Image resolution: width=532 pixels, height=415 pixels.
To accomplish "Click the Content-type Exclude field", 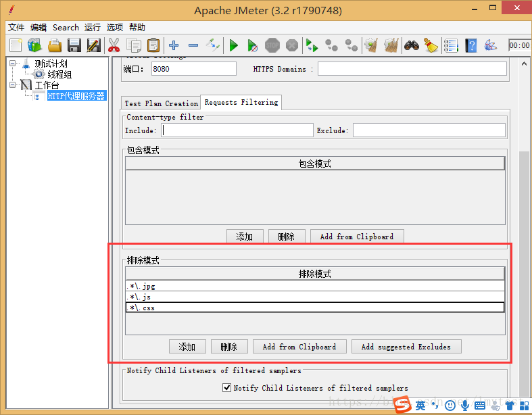I will point(429,130).
